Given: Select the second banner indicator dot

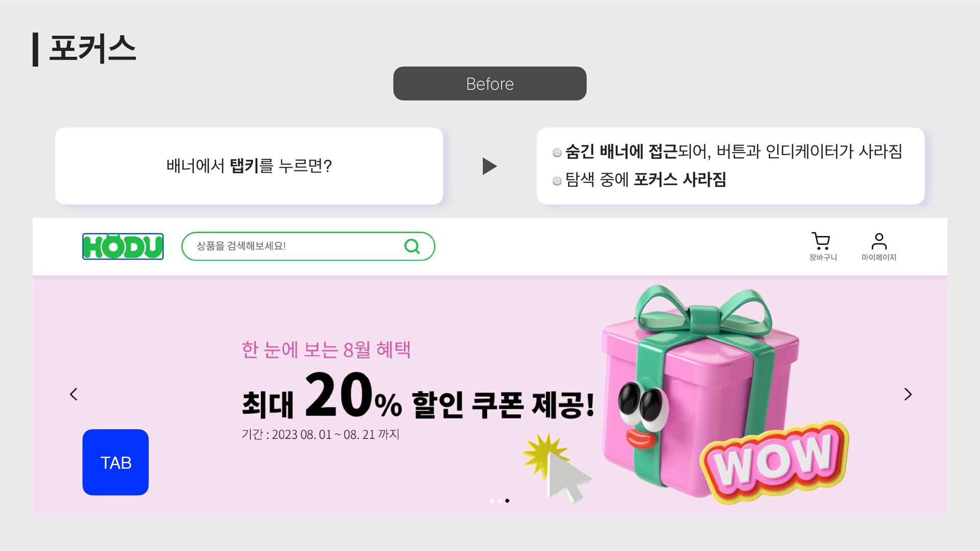Looking at the screenshot, I should 500,500.
